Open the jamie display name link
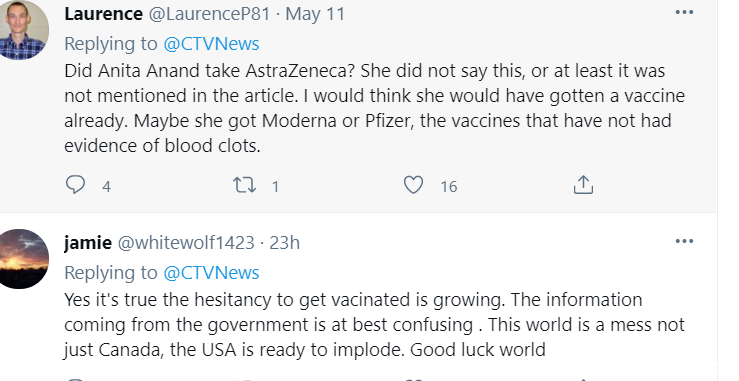The height and width of the screenshot is (381, 739). coord(88,243)
